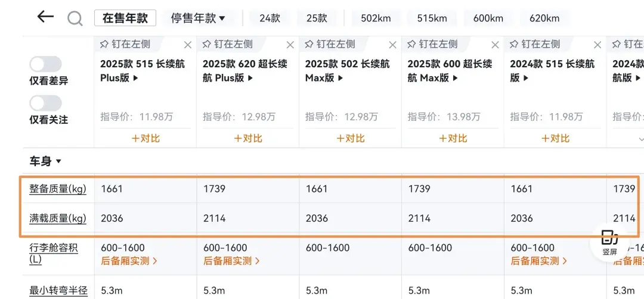Toggle 仅看关注 switch
Viewport: 644px width, 299px height.
coord(45,104)
